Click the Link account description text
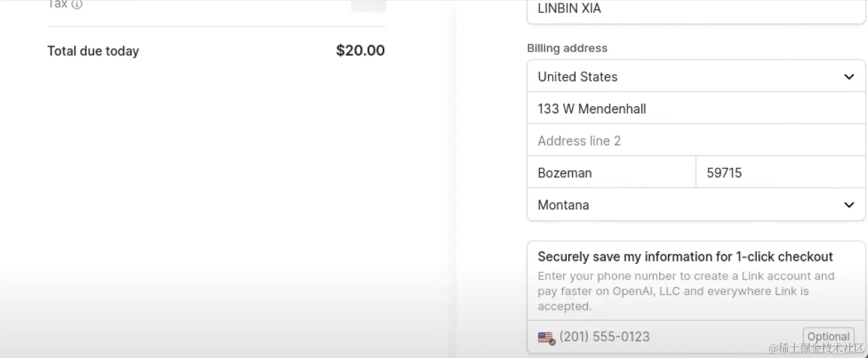This screenshot has height=358, width=868. click(685, 291)
